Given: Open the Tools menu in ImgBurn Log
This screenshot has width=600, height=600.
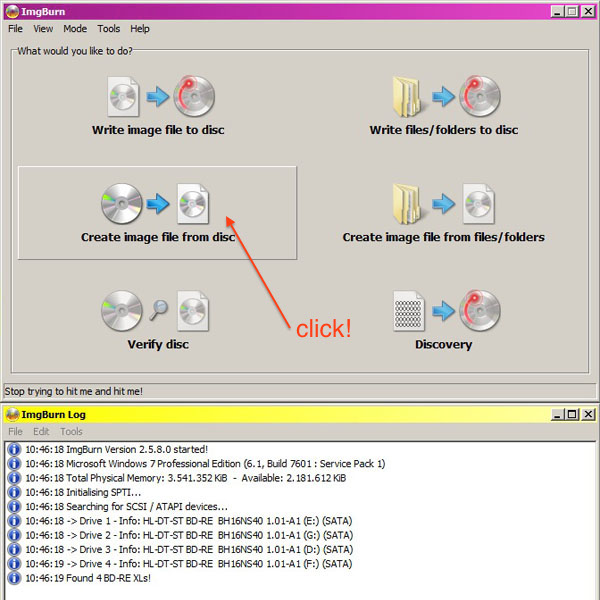Looking at the screenshot, I should coord(71,432).
